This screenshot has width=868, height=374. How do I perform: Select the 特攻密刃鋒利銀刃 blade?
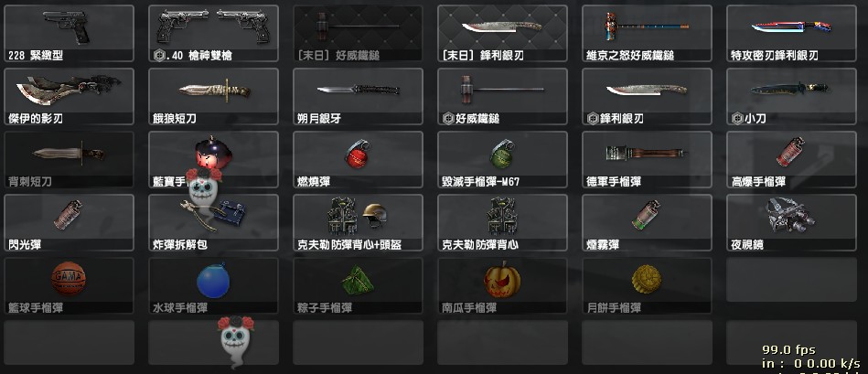tap(791, 33)
